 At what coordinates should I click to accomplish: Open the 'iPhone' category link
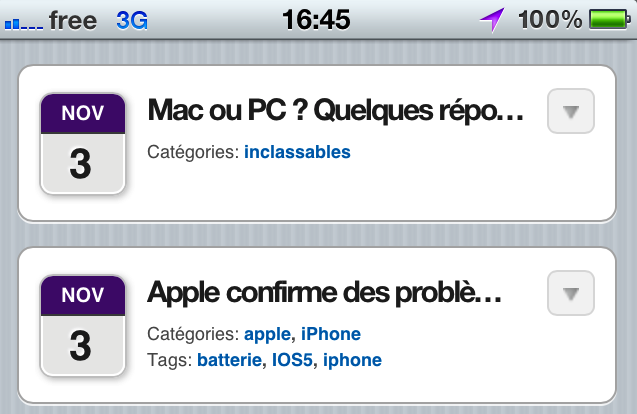coord(331,334)
